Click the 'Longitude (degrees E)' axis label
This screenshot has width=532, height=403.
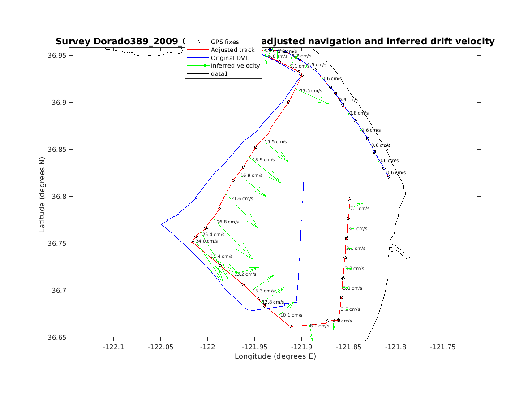(x=275, y=356)
